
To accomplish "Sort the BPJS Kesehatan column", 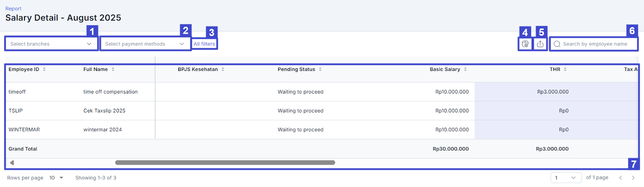I will pos(223,69).
